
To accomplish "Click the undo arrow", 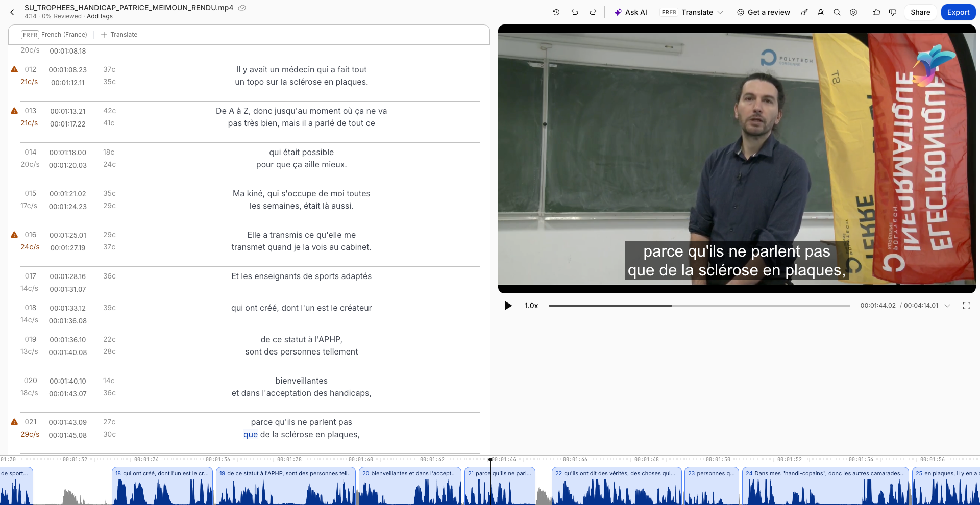I will pos(575,12).
